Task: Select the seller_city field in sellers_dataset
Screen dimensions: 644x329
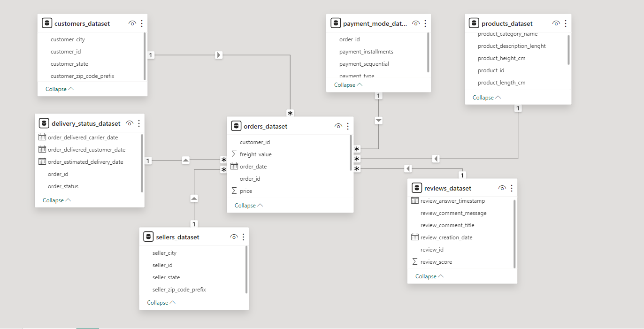Action: [x=164, y=253]
